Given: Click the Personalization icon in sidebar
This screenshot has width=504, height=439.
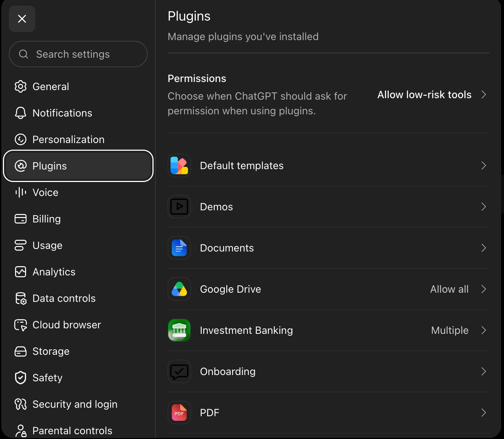Looking at the screenshot, I should 21,139.
